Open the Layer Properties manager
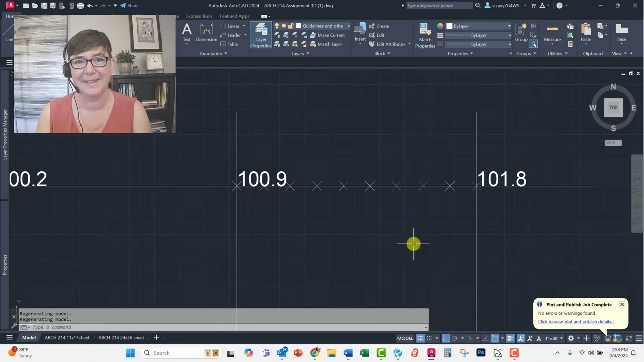Screen dimensions: 644x362 click(x=261, y=35)
